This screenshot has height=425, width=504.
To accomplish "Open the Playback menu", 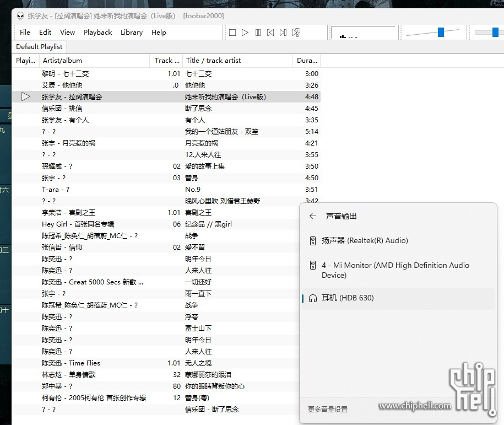I will pyautogui.click(x=97, y=33).
